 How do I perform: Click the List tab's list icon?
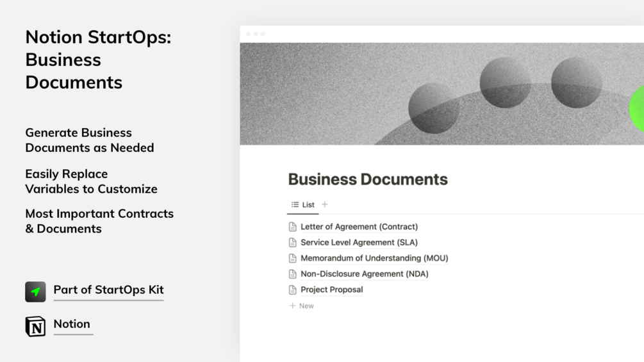point(295,204)
